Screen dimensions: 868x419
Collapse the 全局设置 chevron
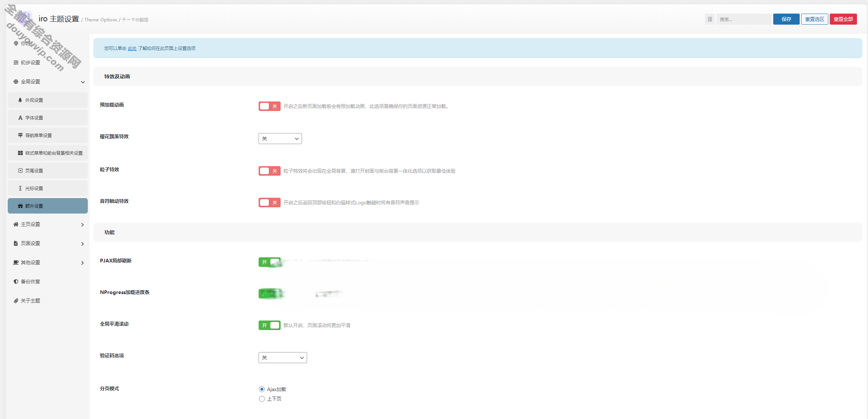click(83, 82)
